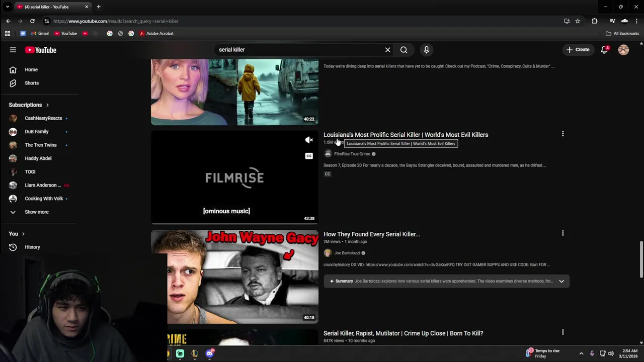Screen dimensions: 644x362
Task: Expand Subscriptions section chevron
Action: (47, 105)
